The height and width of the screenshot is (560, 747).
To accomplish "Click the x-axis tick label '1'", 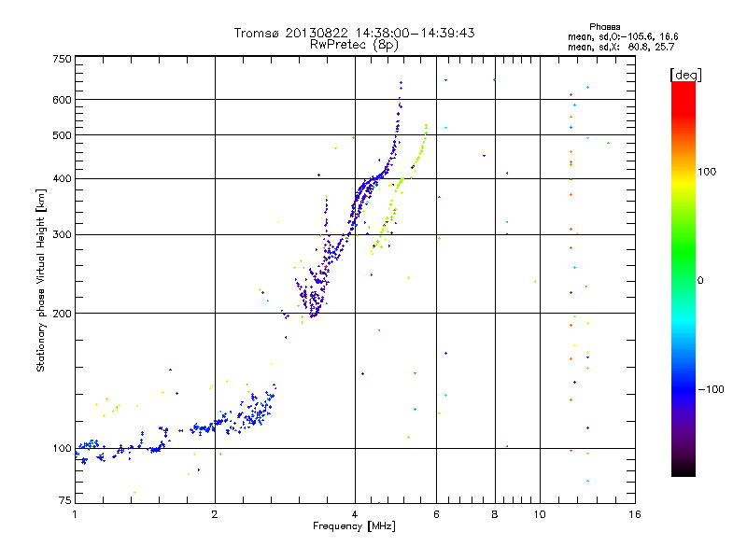I will pyautogui.click(x=75, y=514).
